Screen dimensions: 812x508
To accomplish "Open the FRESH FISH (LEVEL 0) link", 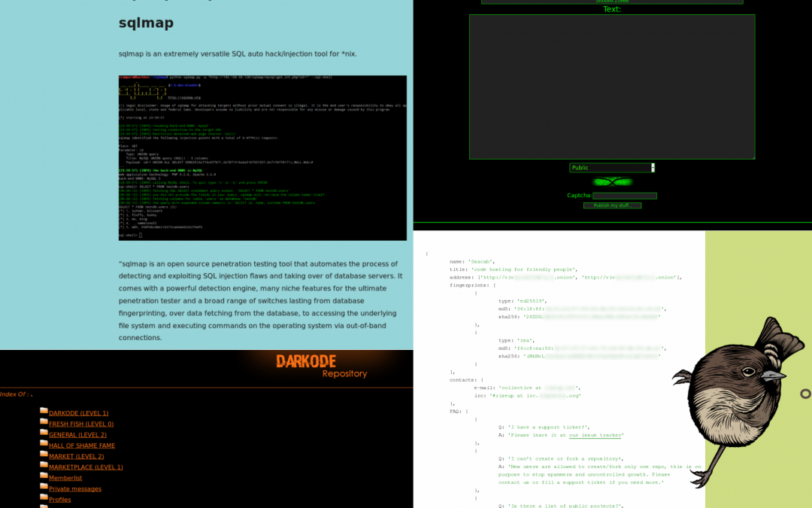I will (81, 424).
